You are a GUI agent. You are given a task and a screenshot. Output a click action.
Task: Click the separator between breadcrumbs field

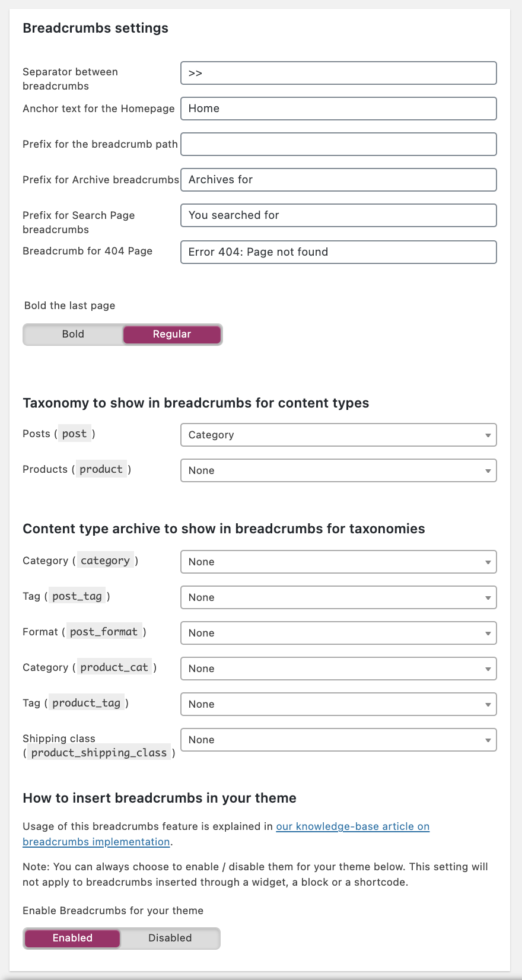click(338, 73)
